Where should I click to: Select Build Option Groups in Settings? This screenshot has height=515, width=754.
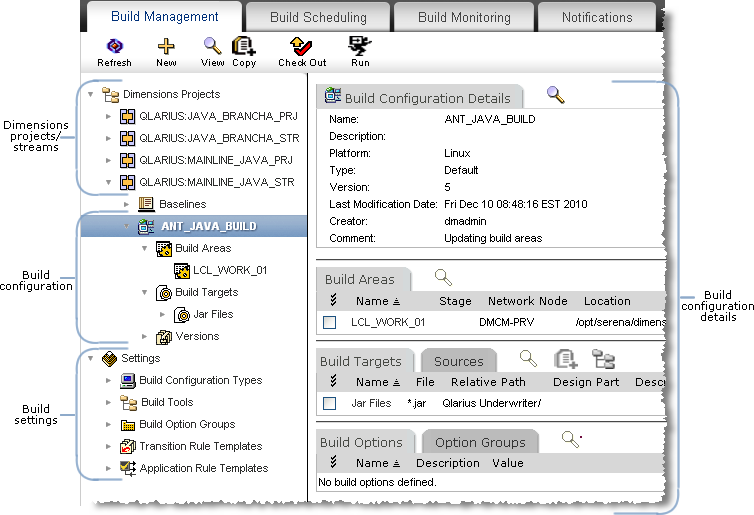point(187,424)
